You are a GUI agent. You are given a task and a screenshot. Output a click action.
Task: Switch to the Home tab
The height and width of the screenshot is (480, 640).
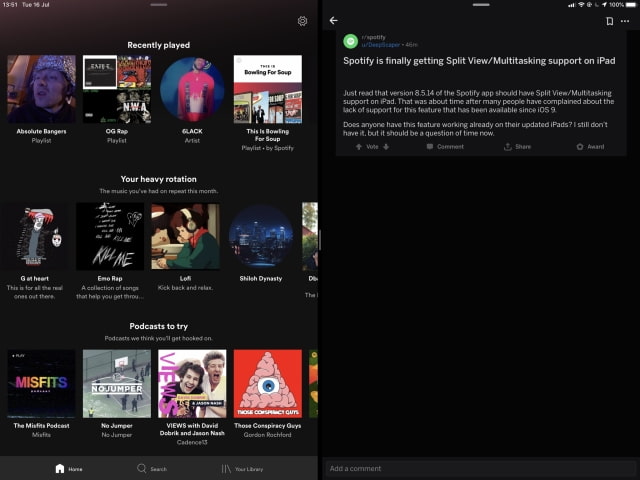coord(69,468)
